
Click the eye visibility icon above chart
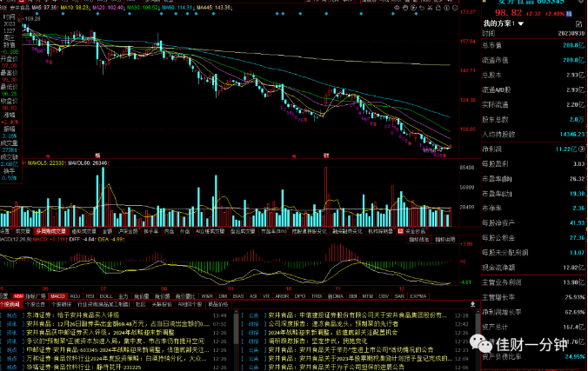point(397,8)
